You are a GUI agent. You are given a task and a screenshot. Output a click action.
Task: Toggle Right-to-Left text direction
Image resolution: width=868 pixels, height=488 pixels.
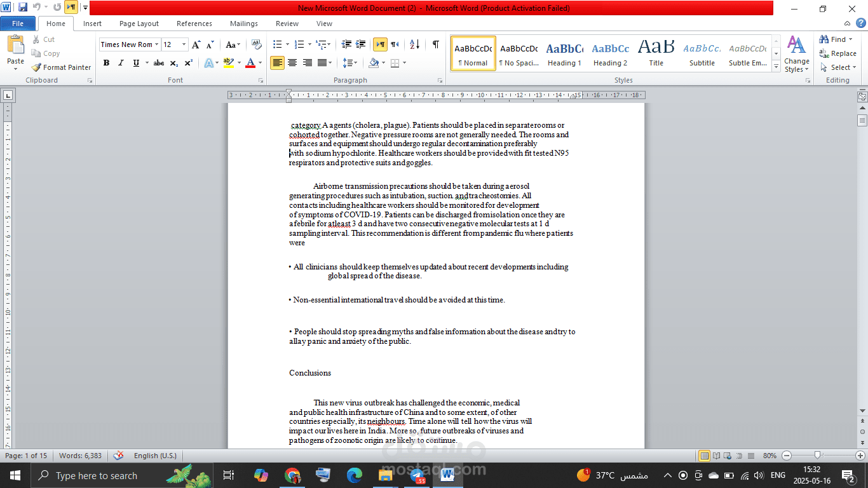(395, 44)
